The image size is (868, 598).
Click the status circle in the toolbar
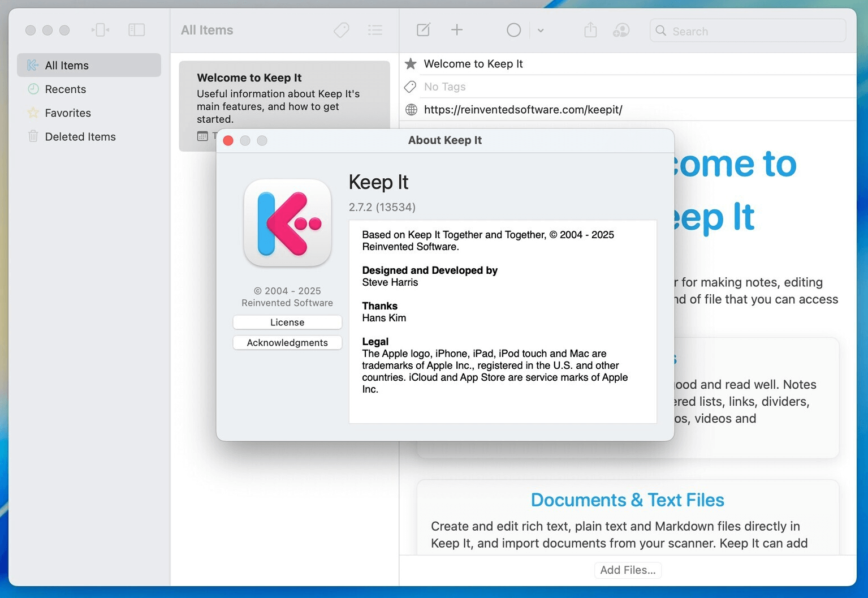click(513, 29)
